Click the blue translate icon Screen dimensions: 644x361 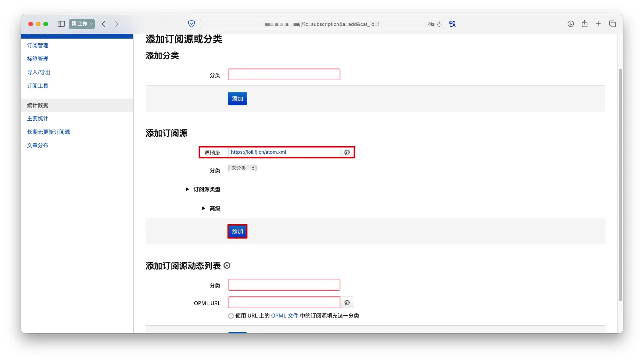[x=452, y=24]
